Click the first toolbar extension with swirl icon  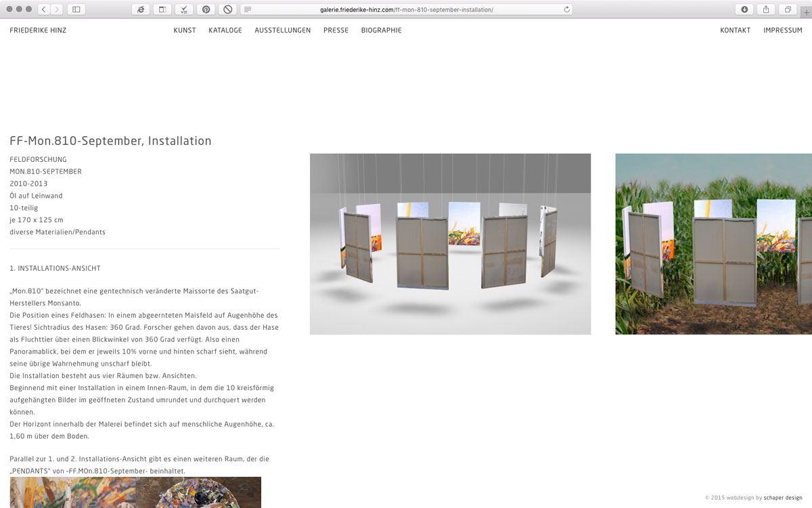click(x=141, y=9)
